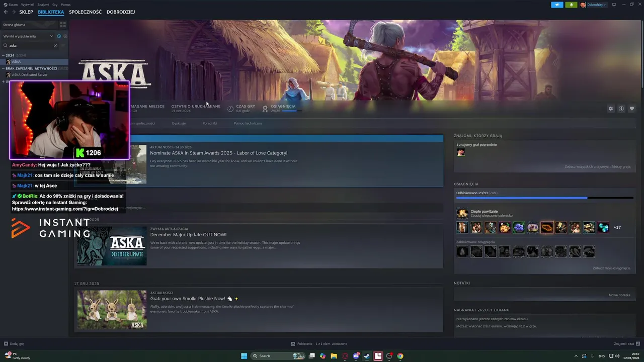Show +17 more unlocked achievements
This screenshot has height=362, width=644.
[617, 228]
